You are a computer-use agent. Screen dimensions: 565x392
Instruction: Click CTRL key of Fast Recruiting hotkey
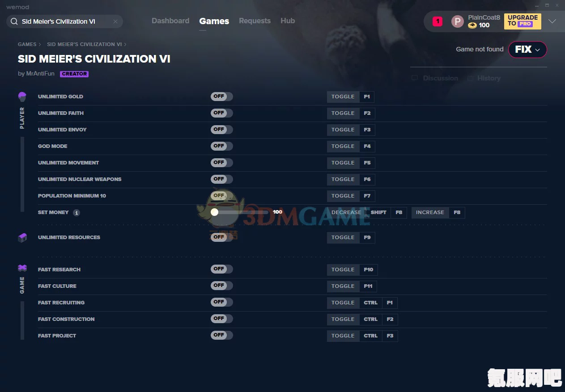click(371, 303)
